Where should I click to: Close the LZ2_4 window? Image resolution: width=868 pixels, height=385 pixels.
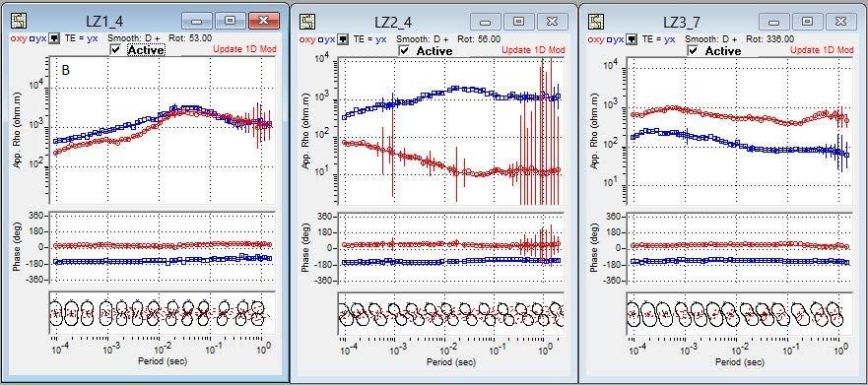[x=552, y=22]
